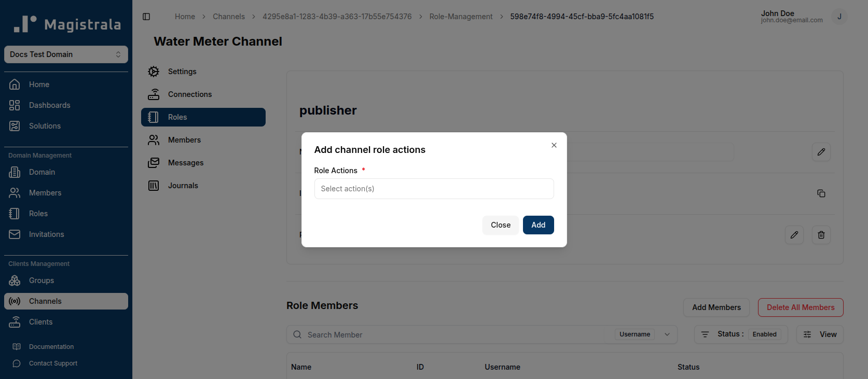Click Add Members button
The width and height of the screenshot is (868, 379).
[717, 307]
